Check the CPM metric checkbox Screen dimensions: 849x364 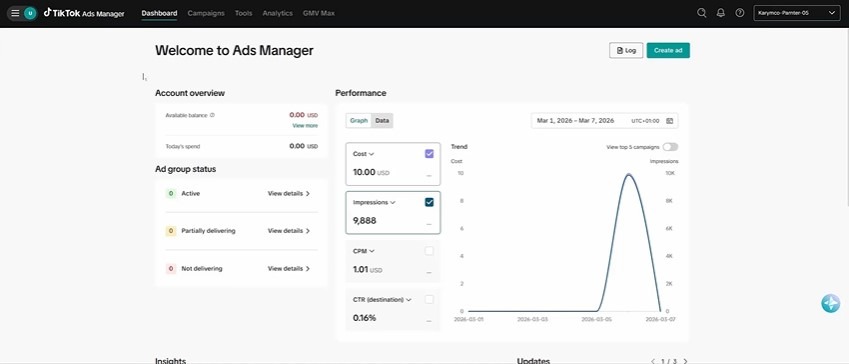point(429,251)
